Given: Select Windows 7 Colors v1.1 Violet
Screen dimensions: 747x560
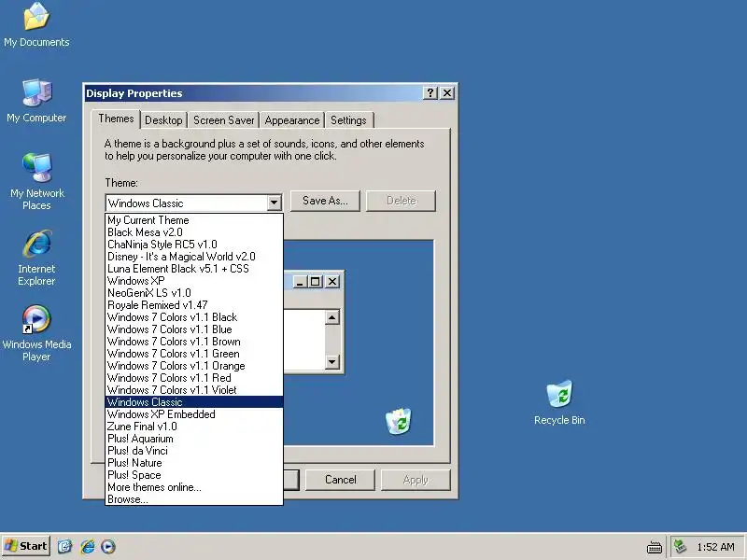Looking at the screenshot, I should (x=194, y=390).
